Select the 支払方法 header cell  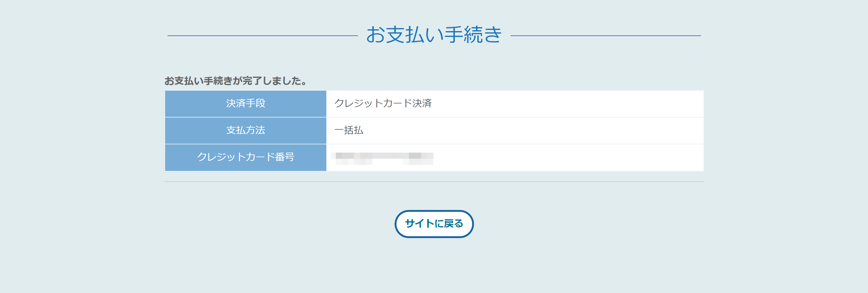point(246,130)
